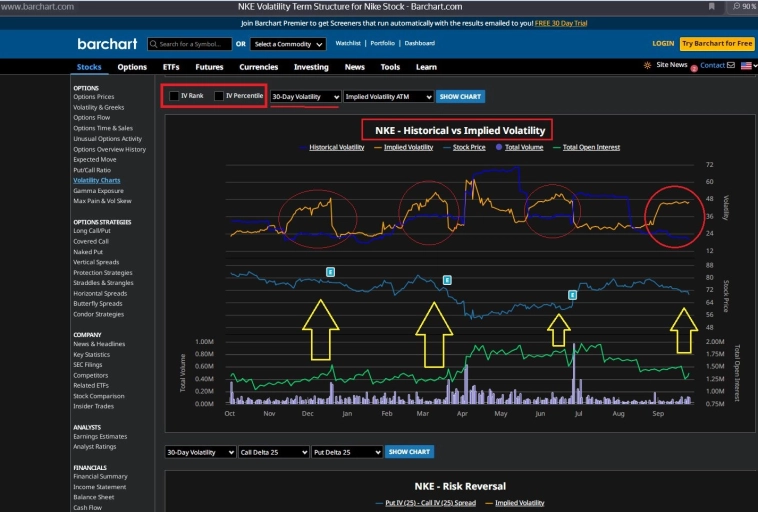The image size is (758, 512).
Task: Click the FREE 30 Day Trial link
Action: tap(562, 22)
